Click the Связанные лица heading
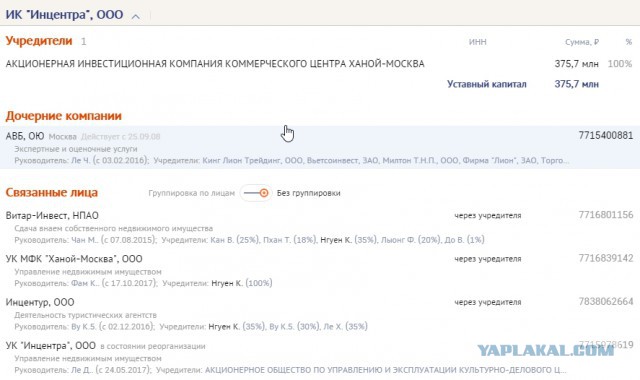The width and height of the screenshot is (640, 380). pos(51,193)
